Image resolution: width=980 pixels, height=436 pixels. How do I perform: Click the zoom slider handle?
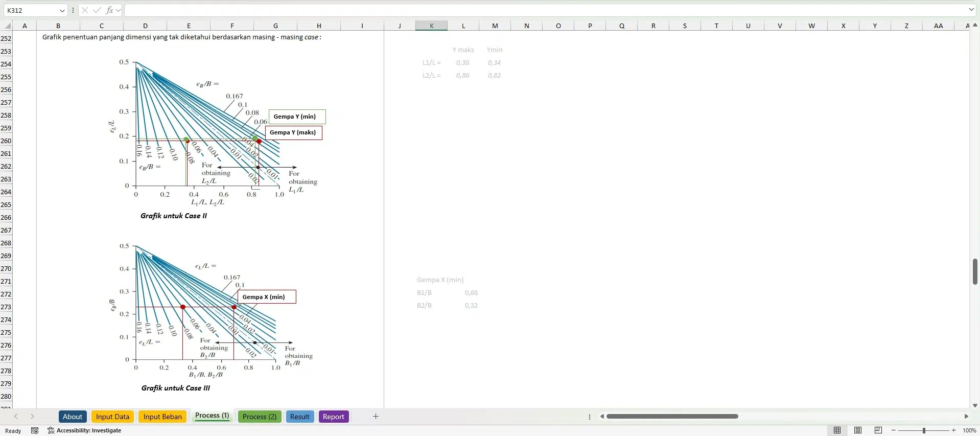pos(924,431)
